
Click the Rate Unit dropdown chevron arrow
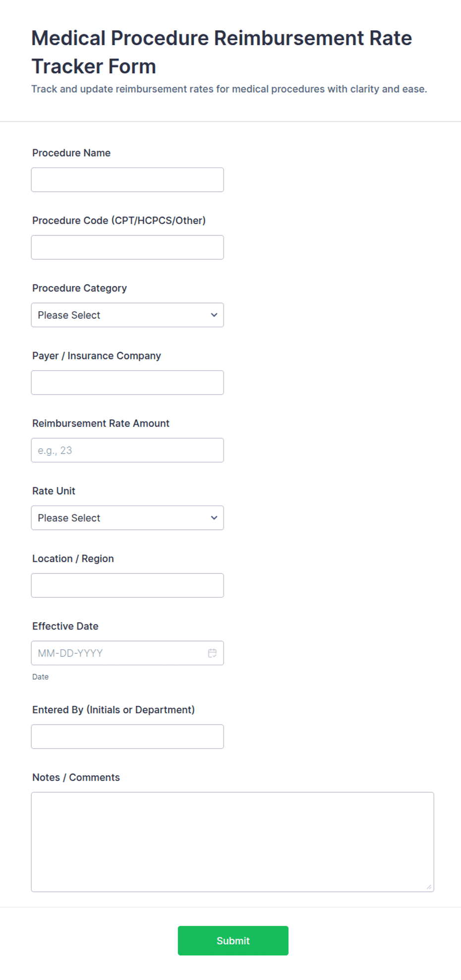214,518
